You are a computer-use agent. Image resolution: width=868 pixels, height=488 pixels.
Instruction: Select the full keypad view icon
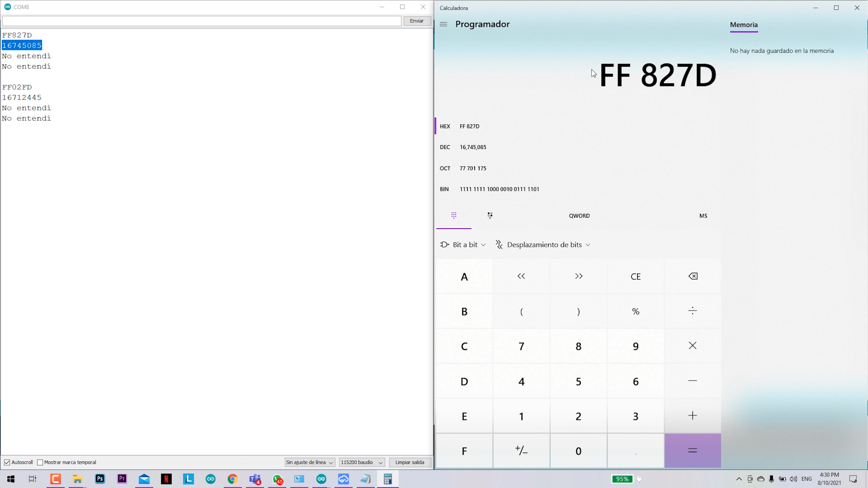click(x=454, y=216)
